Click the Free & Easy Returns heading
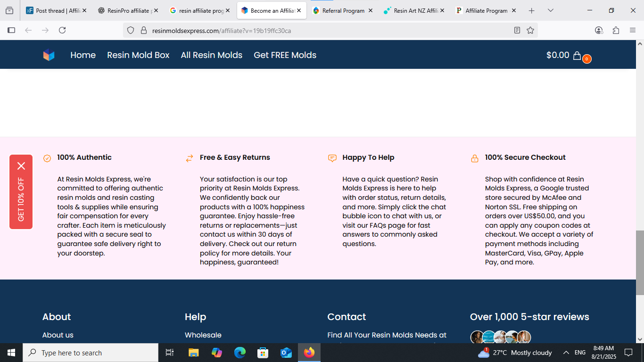644x362 pixels. pos(235,157)
